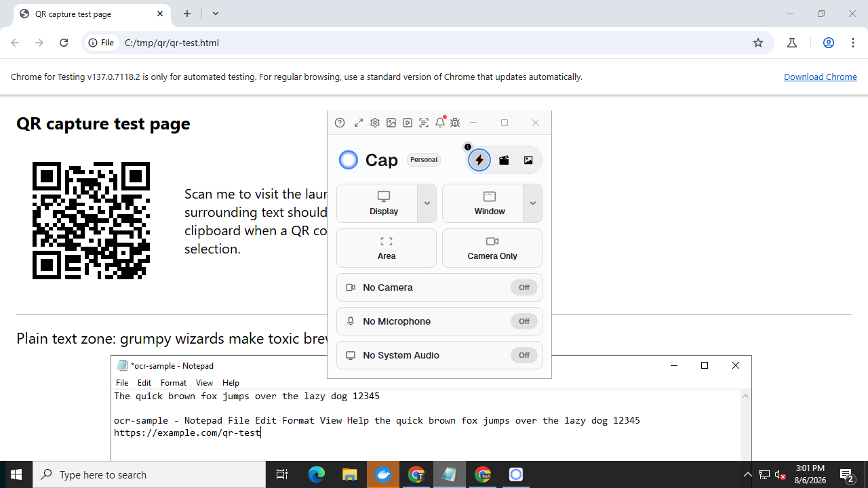The height and width of the screenshot is (488, 868).
Task: Click the text-scan icon in Cap toolbar
Action: [x=424, y=123]
